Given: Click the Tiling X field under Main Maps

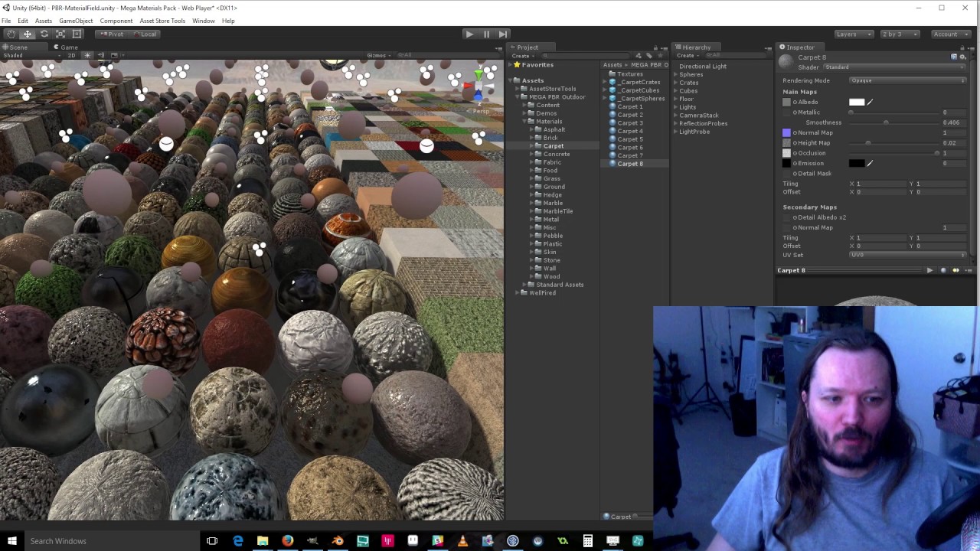Looking at the screenshot, I should point(880,184).
